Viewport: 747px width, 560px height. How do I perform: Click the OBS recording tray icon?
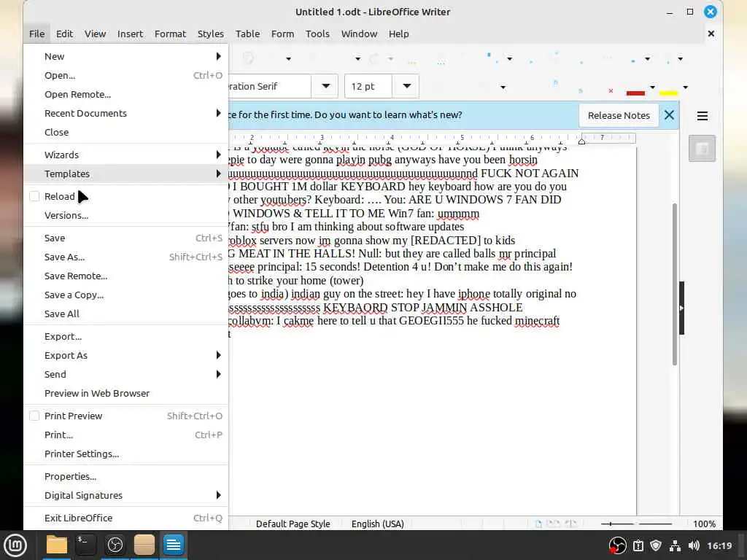point(617,545)
